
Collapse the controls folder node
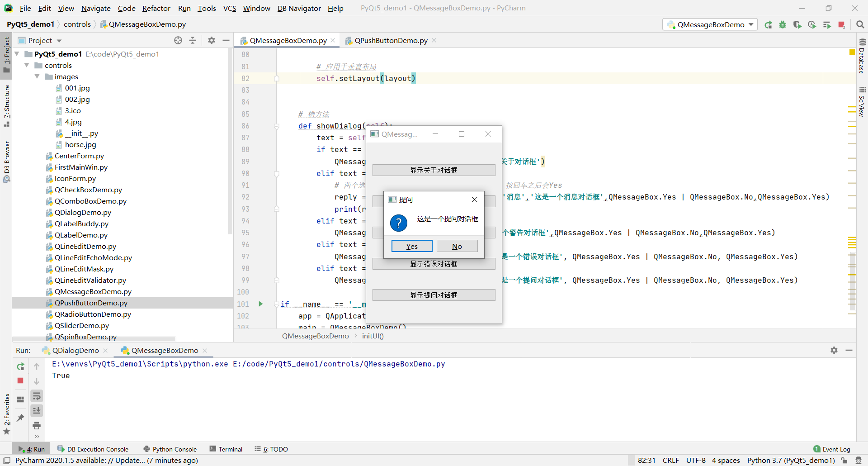point(27,65)
